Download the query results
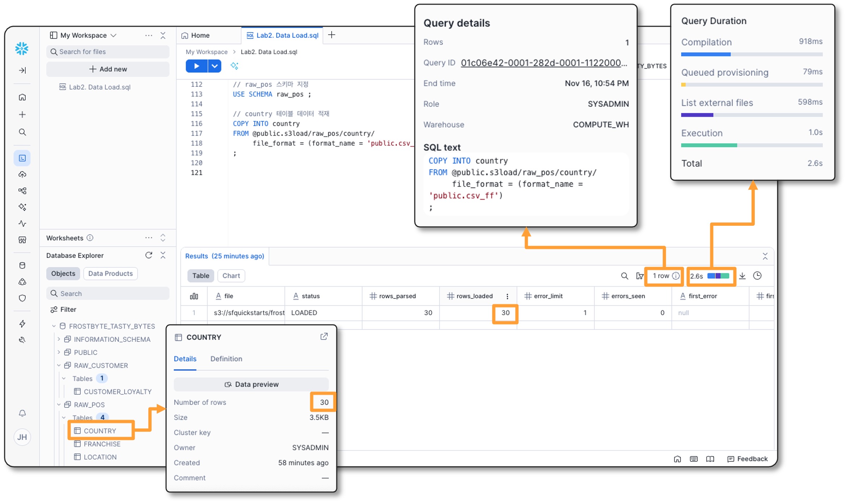Screen dimensions: 846x504 742,276
